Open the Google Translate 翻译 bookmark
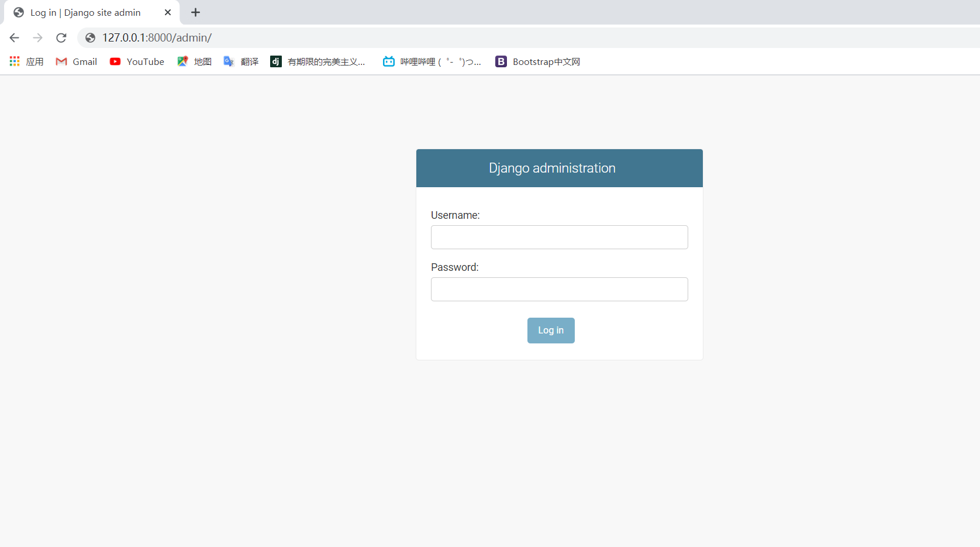 point(241,61)
